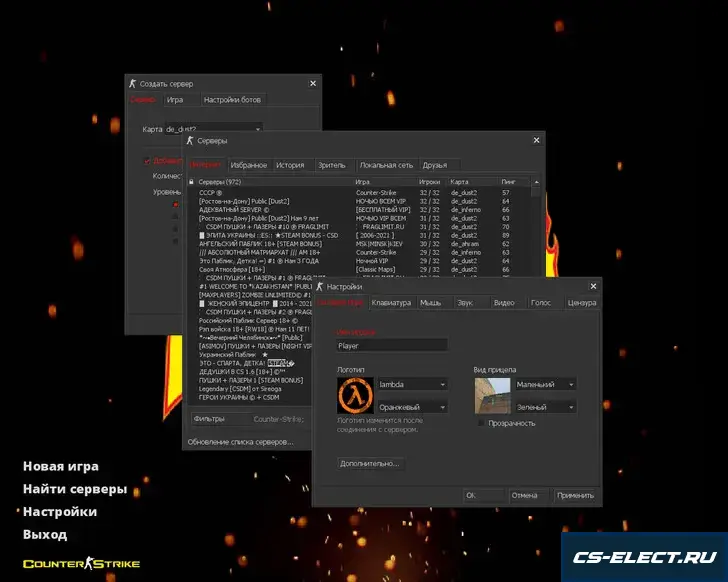This screenshot has height=582, width=728.
Task: Close the Создать сервер window
Action: click(313, 84)
